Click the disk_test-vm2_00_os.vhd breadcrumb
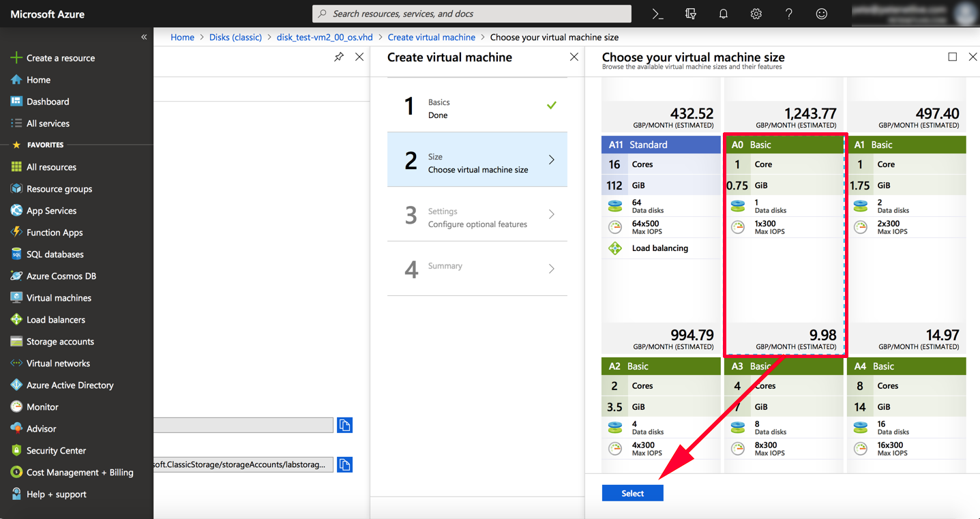The height and width of the screenshot is (519, 980). coord(325,38)
